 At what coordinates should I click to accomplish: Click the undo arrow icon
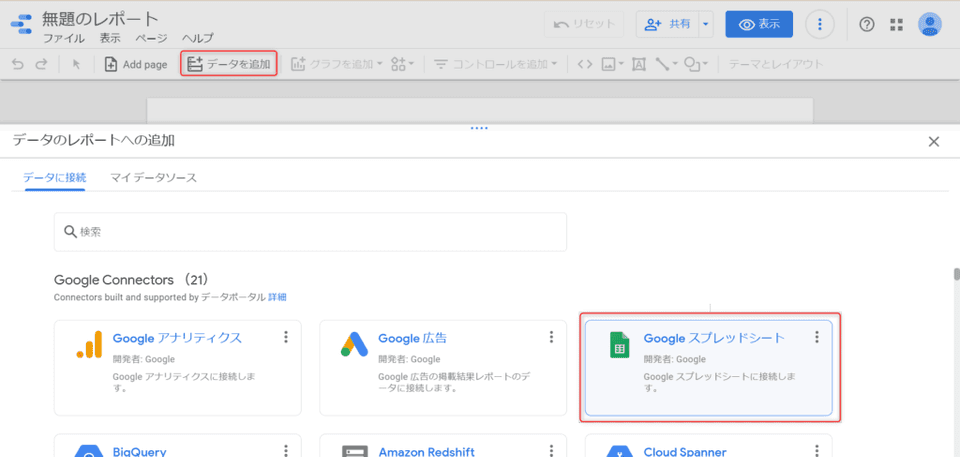(18, 64)
